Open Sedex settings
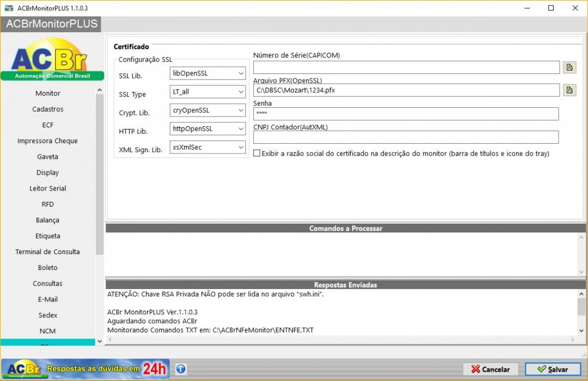 pyautogui.click(x=47, y=315)
